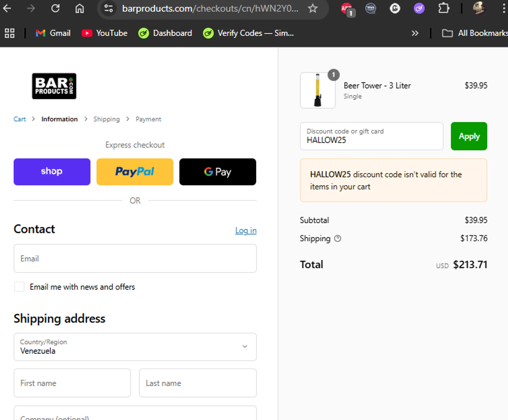Apply the discount code

click(x=469, y=136)
